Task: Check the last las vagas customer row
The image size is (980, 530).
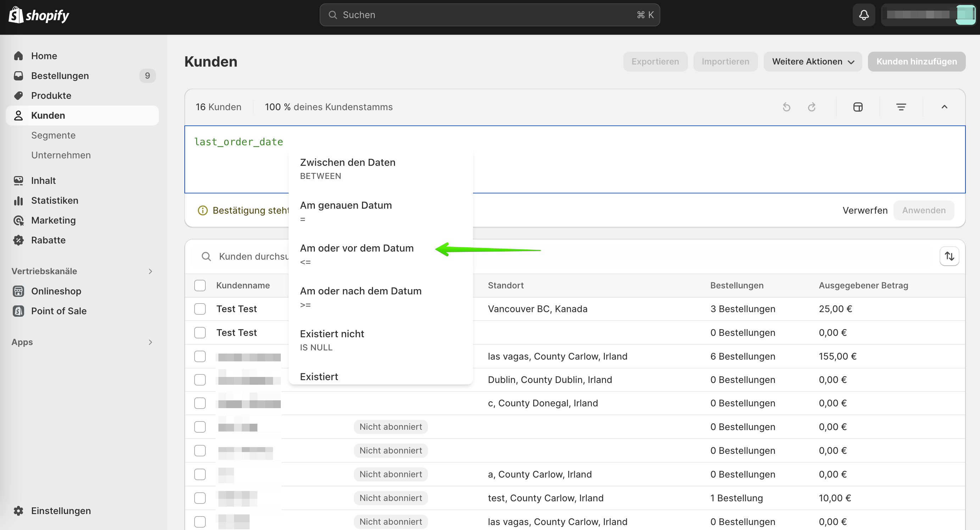Action: pyautogui.click(x=200, y=521)
